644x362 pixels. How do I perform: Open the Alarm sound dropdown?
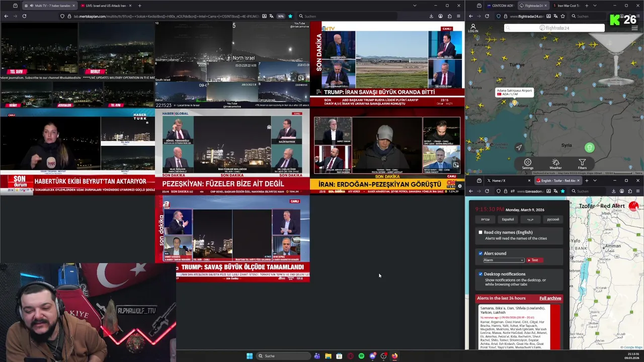pyautogui.click(x=504, y=260)
